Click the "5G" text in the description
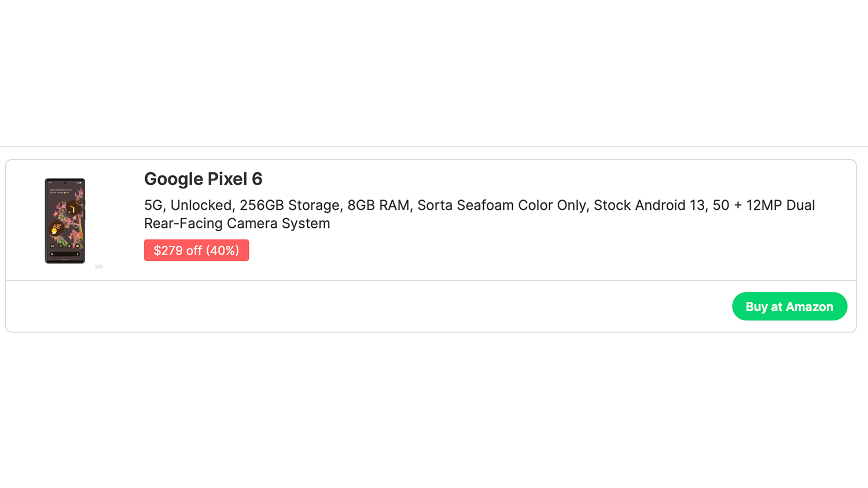The height and width of the screenshot is (488, 868). 153,205
